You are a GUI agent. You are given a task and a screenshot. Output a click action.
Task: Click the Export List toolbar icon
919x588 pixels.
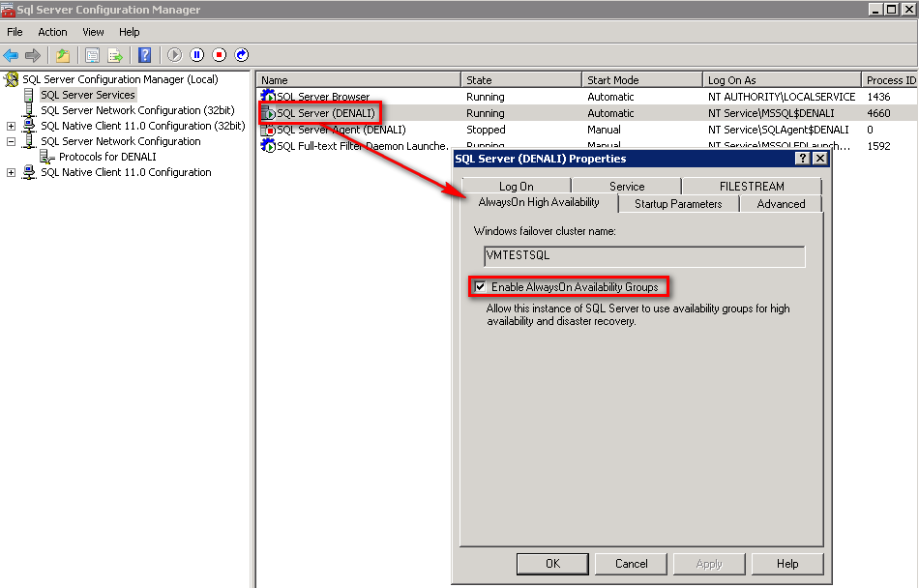coord(115,55)
